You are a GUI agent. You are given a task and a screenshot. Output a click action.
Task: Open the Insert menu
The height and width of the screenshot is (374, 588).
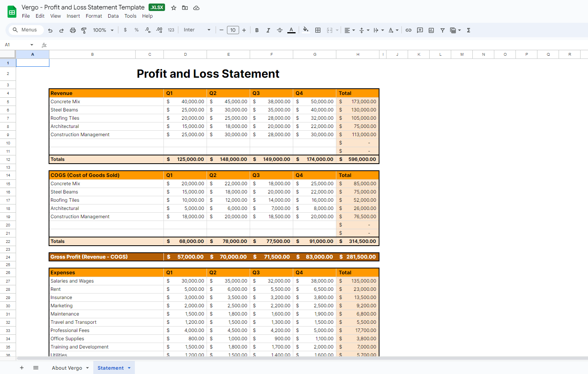[x=73, y=16]
